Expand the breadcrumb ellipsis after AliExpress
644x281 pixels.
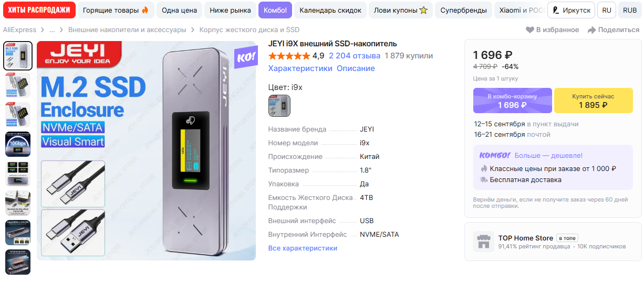tap(52, 30)
